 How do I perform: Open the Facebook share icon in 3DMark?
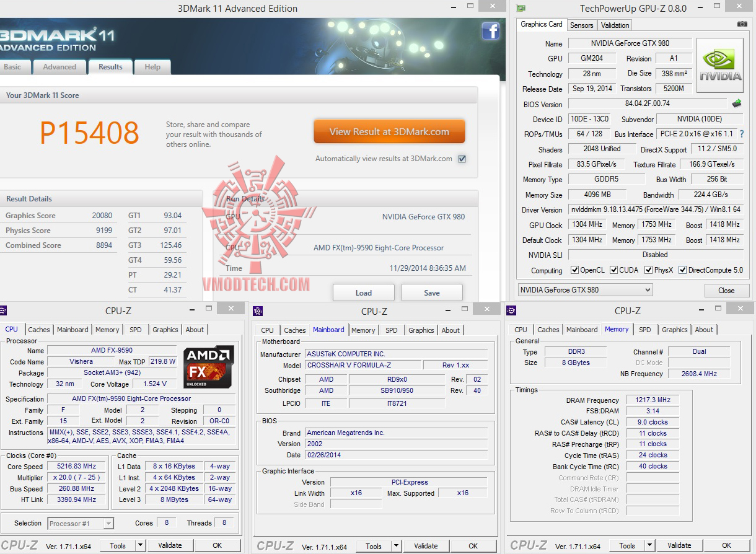(491, 31)
